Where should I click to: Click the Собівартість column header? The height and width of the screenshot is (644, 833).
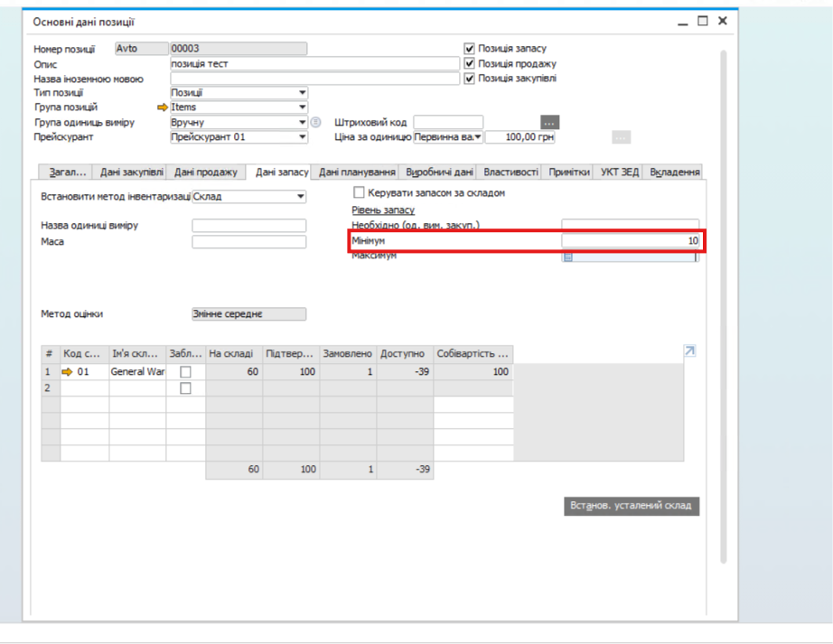coord(473,353)
